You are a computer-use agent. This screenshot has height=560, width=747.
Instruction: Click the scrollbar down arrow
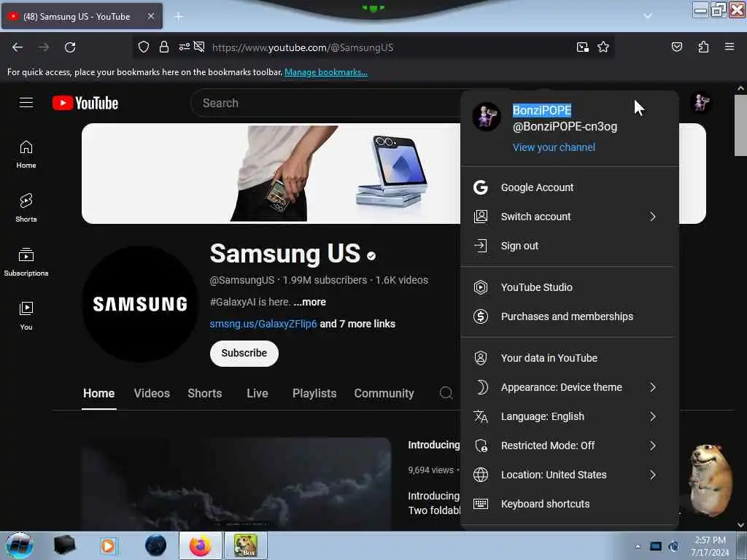pos(740,525)
